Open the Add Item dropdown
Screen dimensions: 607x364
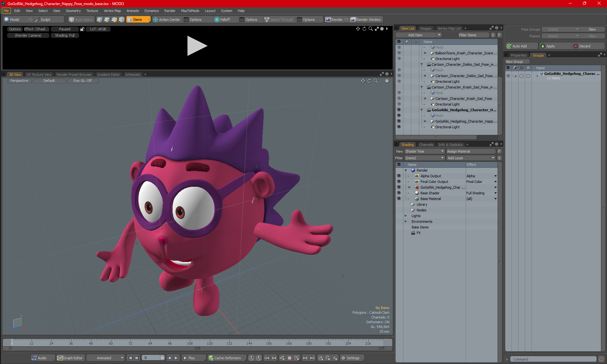(x=418, y=35)
